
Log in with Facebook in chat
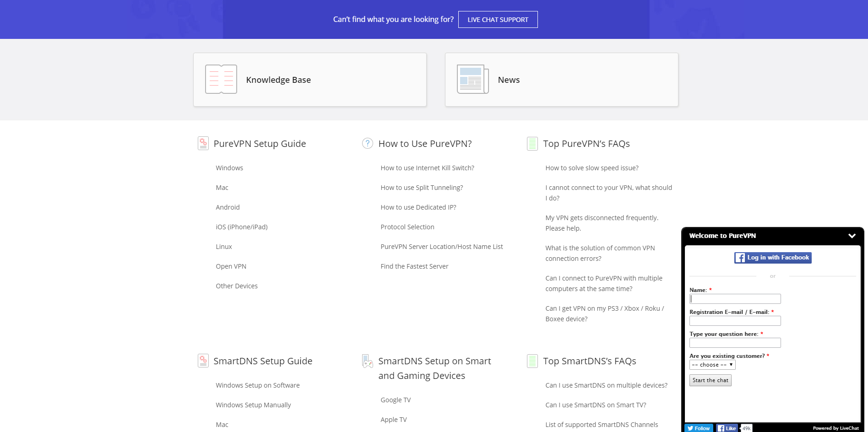773,258
